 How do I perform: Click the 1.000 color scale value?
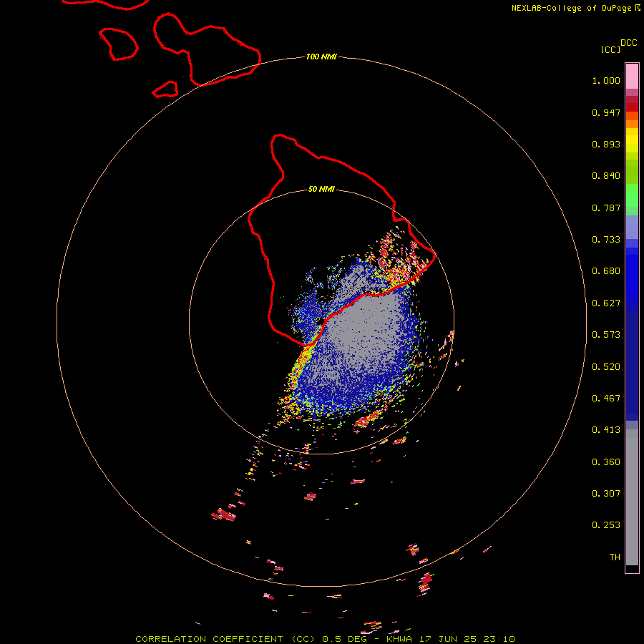pyautogui.click(x=606, y=80)
